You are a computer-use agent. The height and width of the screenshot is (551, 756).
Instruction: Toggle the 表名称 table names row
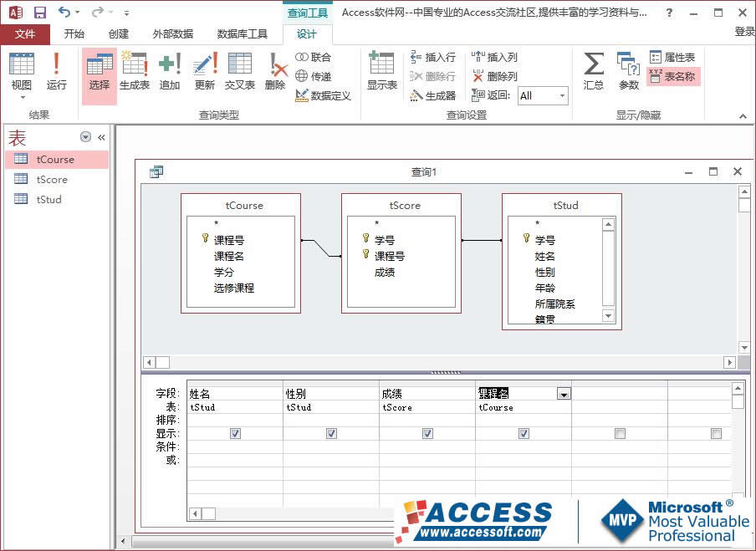click(673, 76)
